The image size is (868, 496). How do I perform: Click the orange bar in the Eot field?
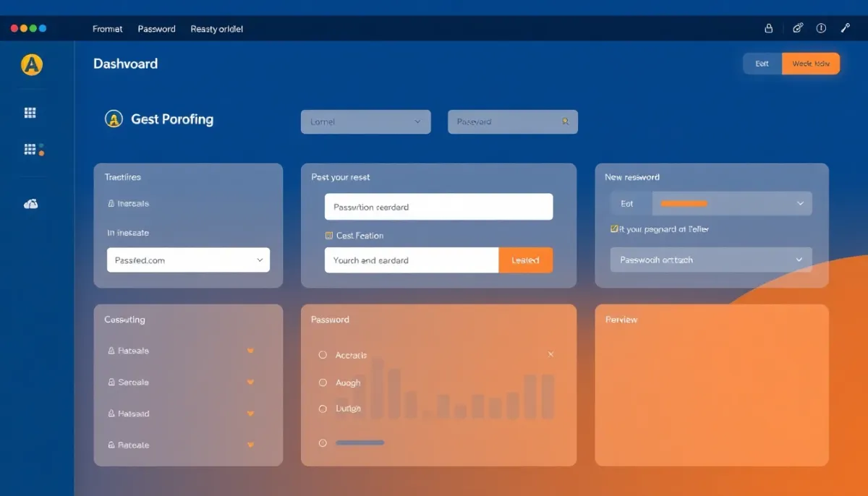684,204
